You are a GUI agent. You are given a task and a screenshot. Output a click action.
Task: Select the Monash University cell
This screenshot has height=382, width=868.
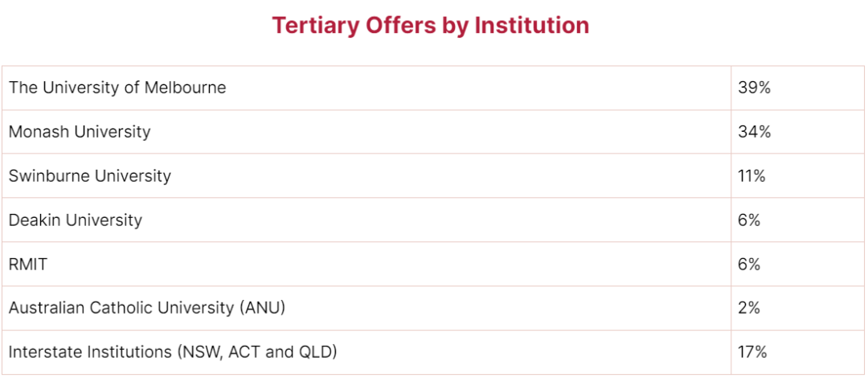click(x=366, y=132)
